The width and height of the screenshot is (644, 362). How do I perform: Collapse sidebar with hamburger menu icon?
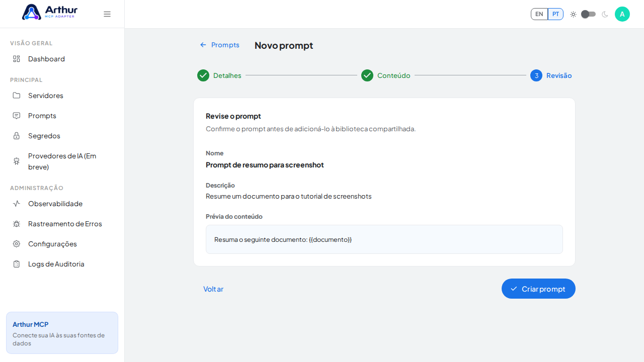[107, 14]
